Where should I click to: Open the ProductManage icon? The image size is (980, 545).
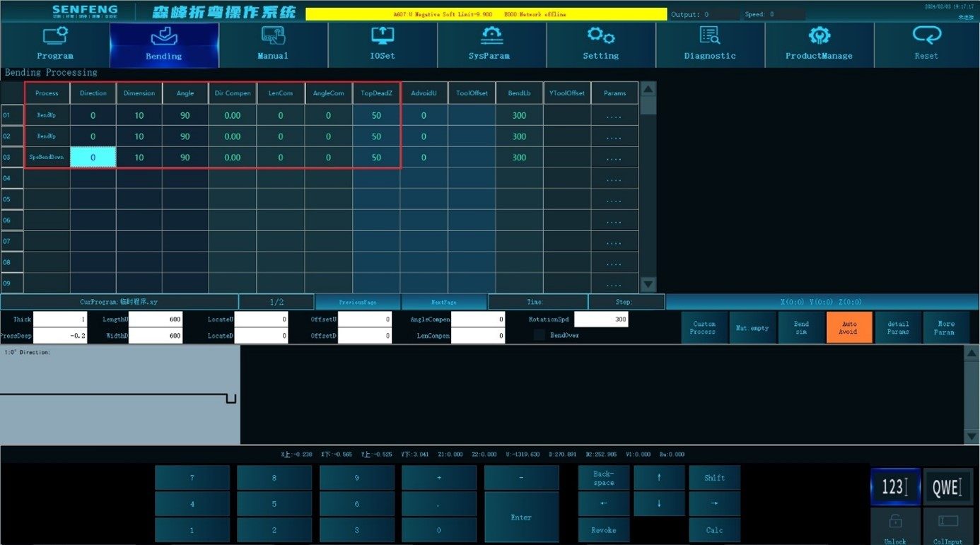pos(819,35)
